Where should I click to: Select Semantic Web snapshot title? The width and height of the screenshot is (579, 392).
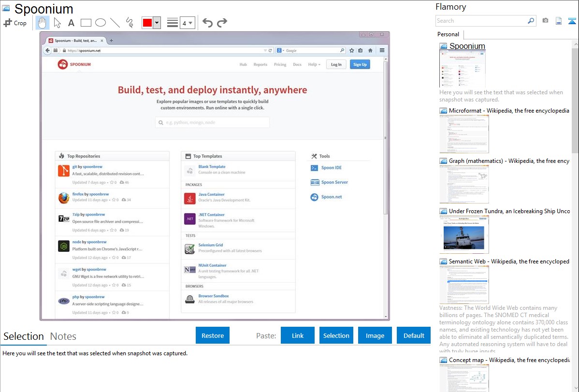click(x=509, y=261)
